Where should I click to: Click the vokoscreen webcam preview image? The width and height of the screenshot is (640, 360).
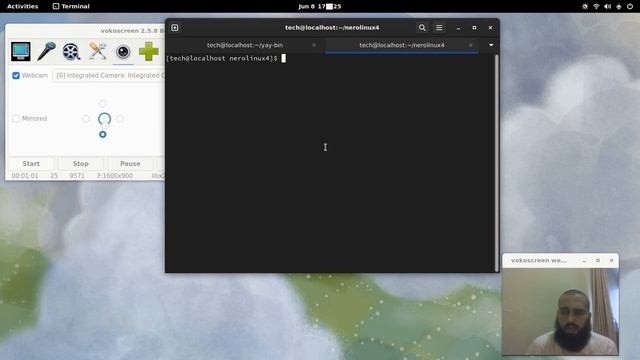560,311
